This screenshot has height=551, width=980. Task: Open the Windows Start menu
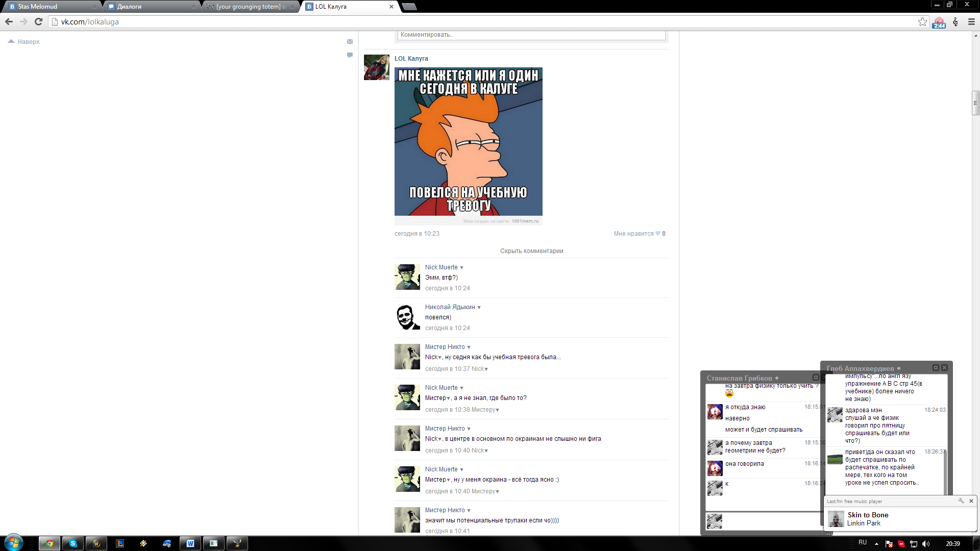13,543
